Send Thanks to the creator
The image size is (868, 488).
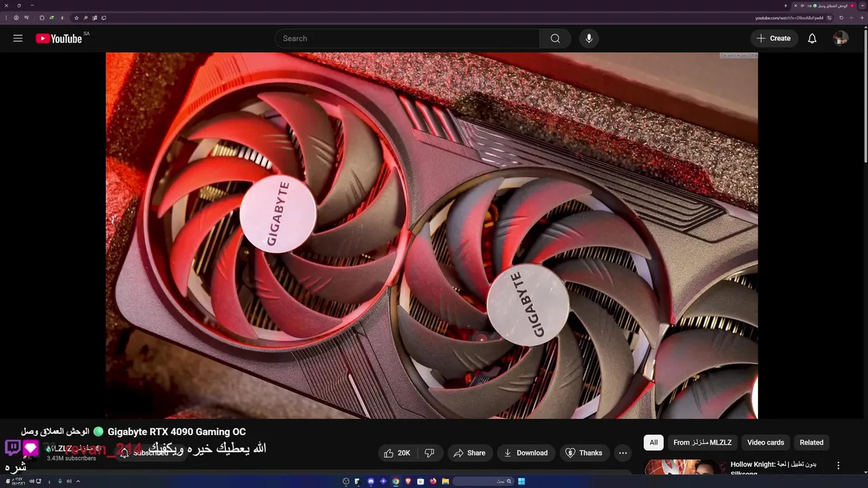point(584,453)
